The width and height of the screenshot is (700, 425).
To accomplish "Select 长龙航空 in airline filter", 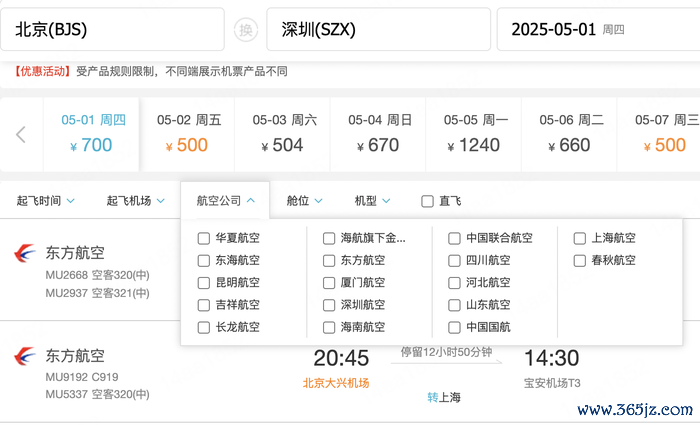I will tap(204, 328).
